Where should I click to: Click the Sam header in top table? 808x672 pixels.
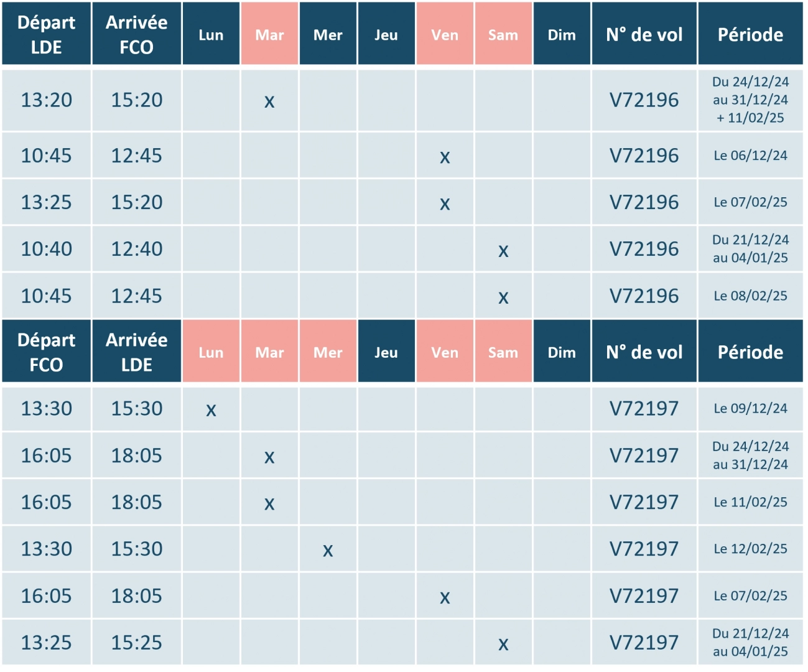[503, 34]
